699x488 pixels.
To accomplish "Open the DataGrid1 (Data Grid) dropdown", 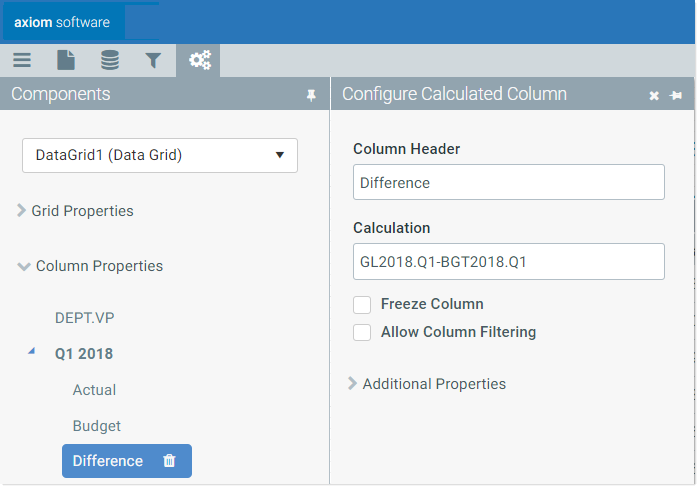I will pyautogui.click(x=160, y=155).
